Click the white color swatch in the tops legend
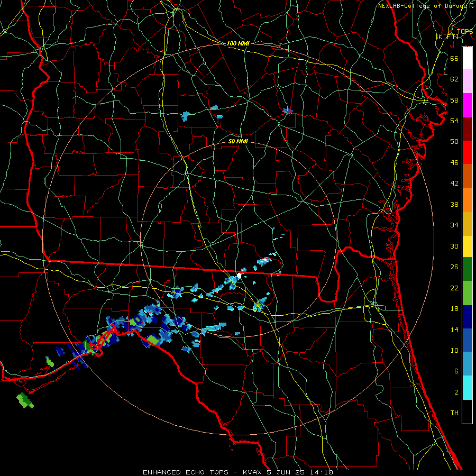 tap(467, 58)
